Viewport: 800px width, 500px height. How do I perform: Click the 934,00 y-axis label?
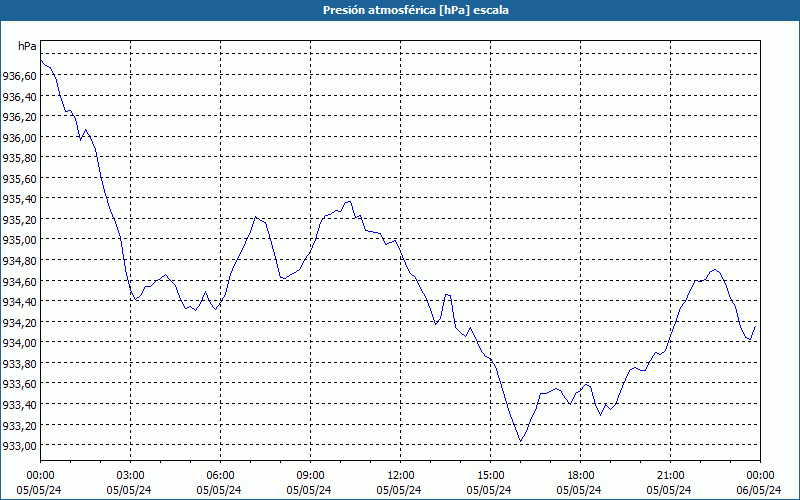19,342
